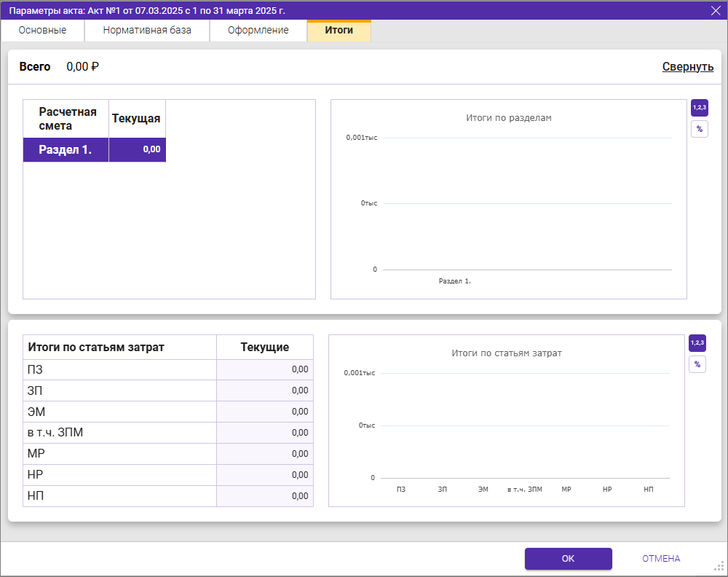Switch sections chart to absolute values (1,2,3)
This screenshot has width=728, height=577.
[x=699, y=108]
